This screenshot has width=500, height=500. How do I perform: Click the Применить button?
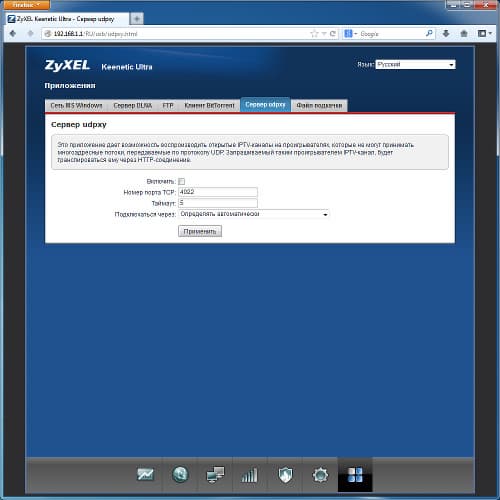click(200, 231)
